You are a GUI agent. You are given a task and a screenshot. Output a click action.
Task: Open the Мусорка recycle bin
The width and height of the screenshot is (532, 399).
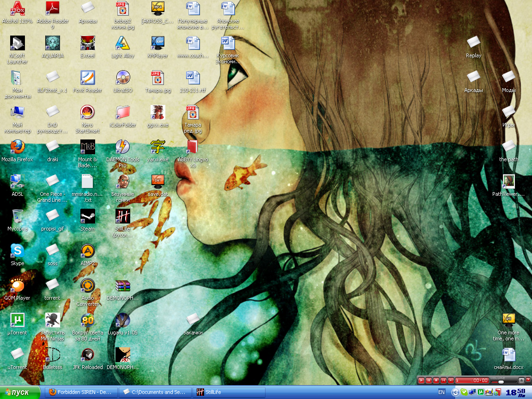tap(17, 220)
